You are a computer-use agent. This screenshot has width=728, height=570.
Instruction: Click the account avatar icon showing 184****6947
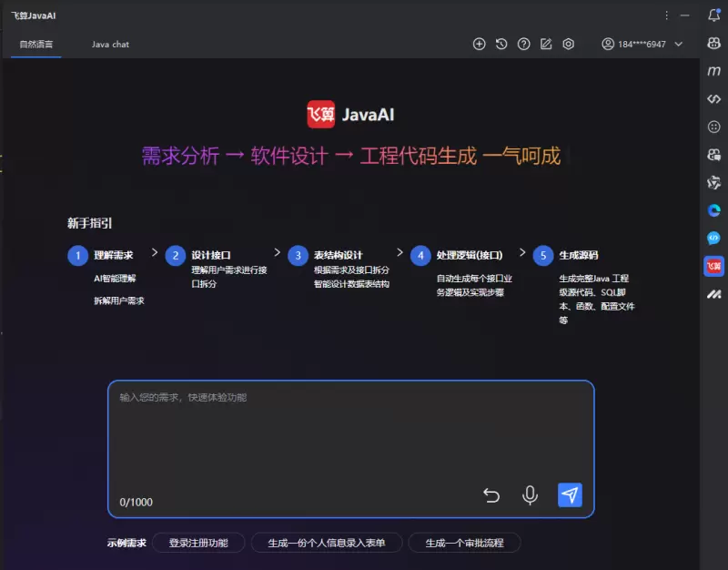(608, 44)
